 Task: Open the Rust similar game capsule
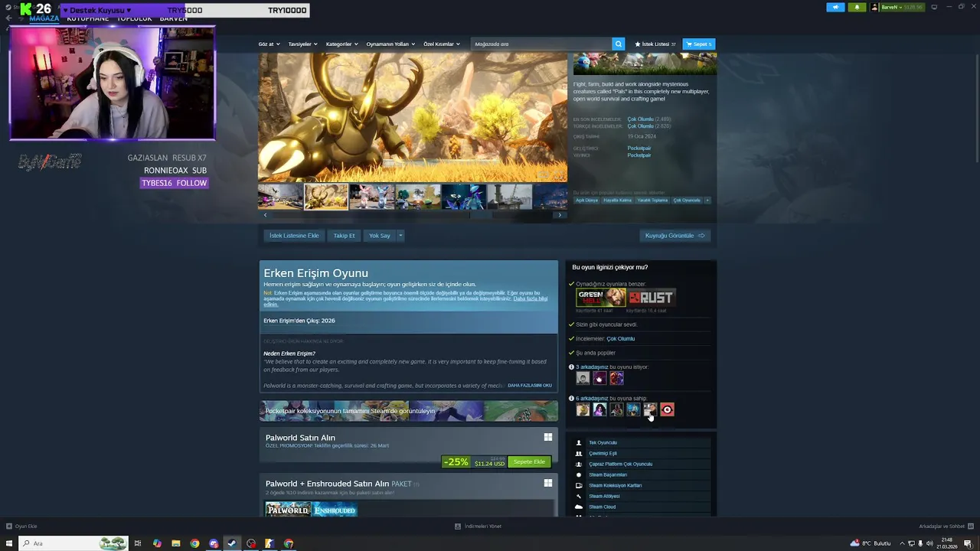point(651,298)
